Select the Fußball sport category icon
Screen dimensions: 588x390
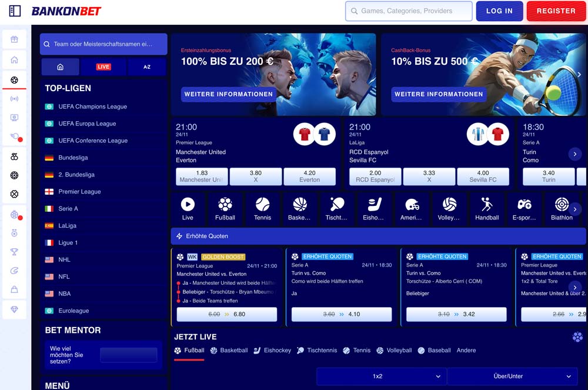[x=226, y=208]
